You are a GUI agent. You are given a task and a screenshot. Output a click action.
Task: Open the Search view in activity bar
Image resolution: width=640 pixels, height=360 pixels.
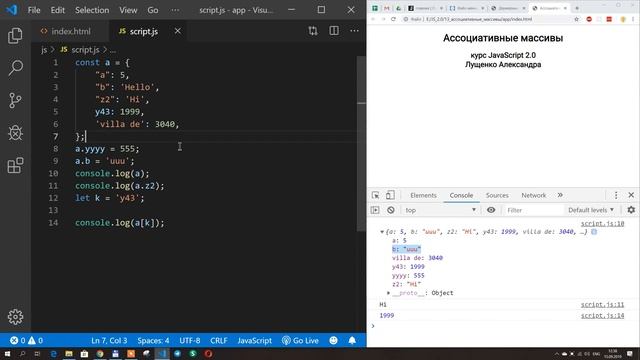click(15, 68)
